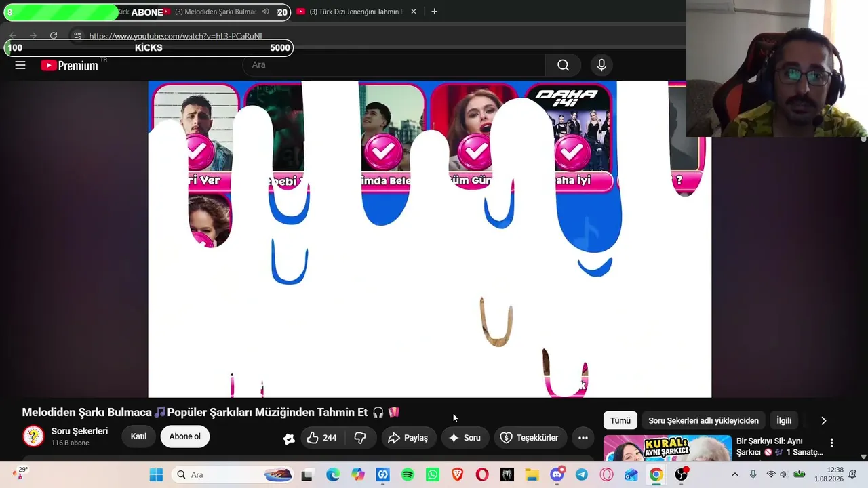Open the Windows Start menu
The image size is (868, 488).
tap(156, 474)
